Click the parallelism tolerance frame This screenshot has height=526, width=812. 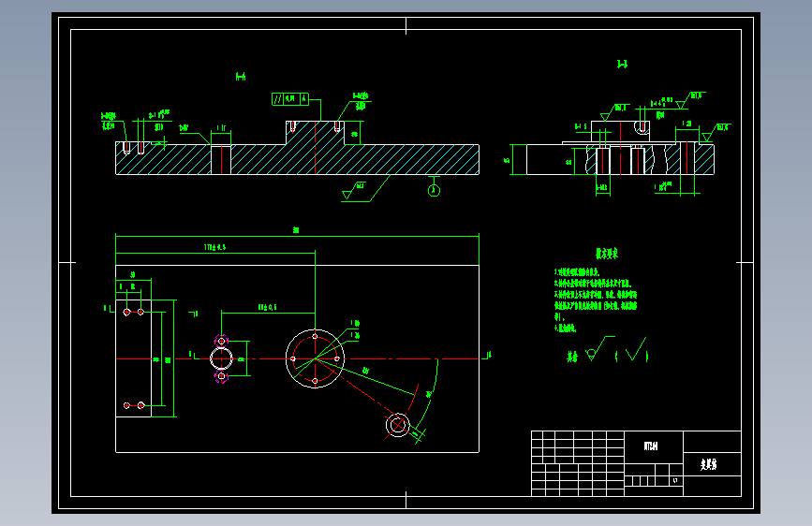[290, 99]
